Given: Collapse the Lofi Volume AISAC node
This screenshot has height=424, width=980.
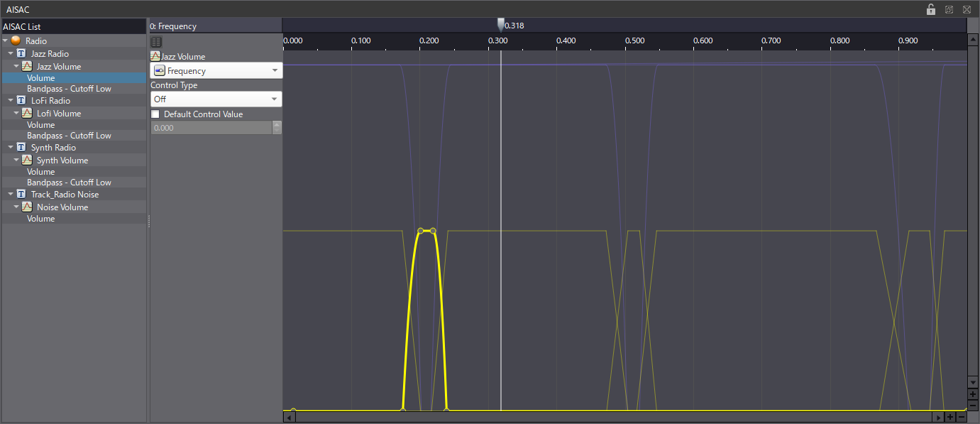Looking at the screenshot, I should click(x=16, y=114).
